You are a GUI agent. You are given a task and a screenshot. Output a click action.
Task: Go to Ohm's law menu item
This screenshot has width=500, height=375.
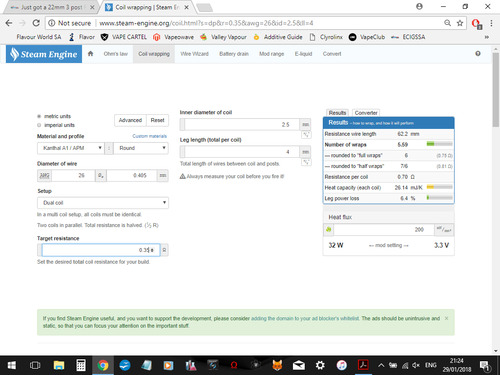(x=116, y=54)
